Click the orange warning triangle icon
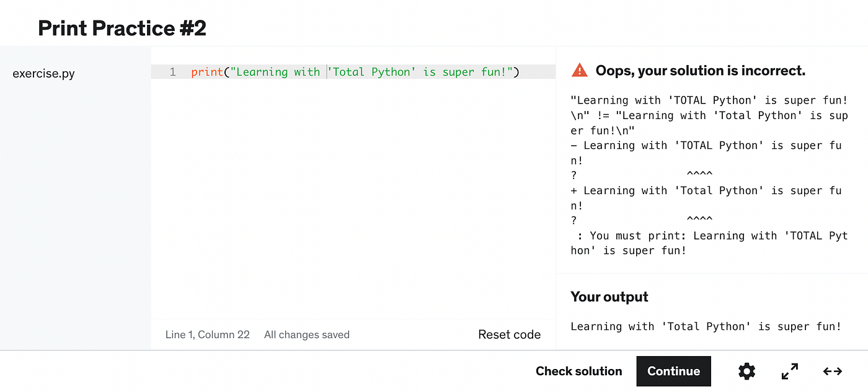868x392 pixels. pos(578,70)
